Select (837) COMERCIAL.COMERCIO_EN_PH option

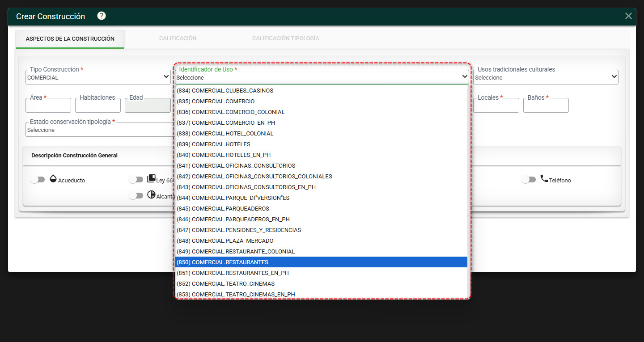[321, 122]
